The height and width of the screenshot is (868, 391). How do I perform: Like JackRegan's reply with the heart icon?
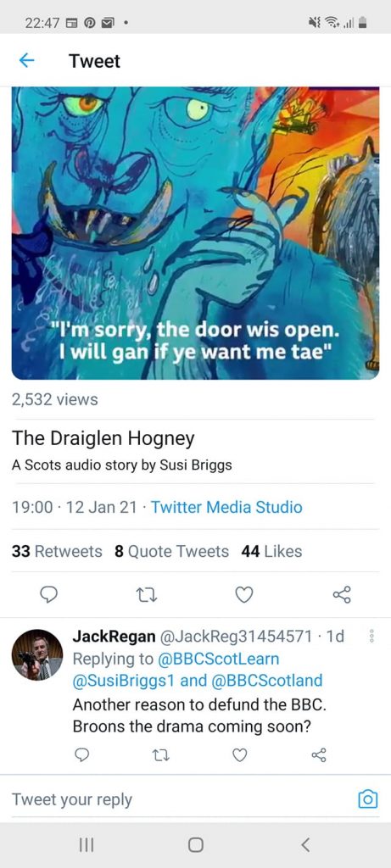239,754
